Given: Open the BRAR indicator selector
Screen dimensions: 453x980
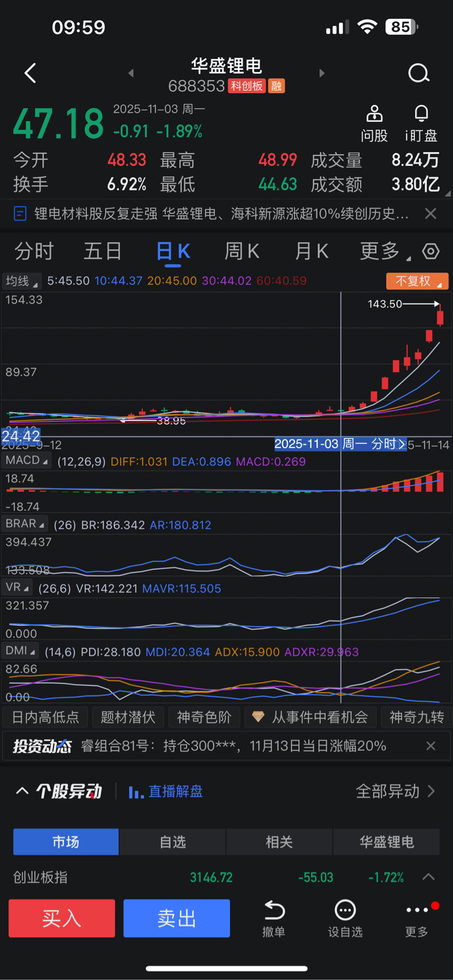Looking at the screenshot, I should pos(25,524).
